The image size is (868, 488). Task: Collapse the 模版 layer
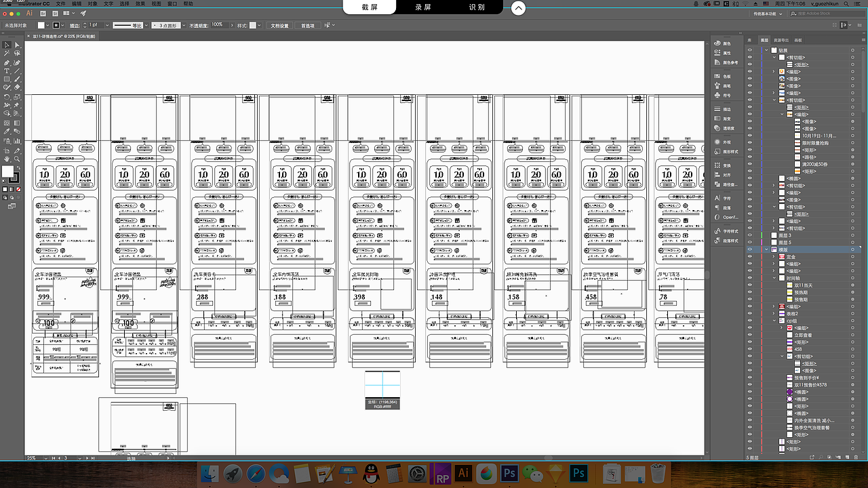[x=767, y=249]
